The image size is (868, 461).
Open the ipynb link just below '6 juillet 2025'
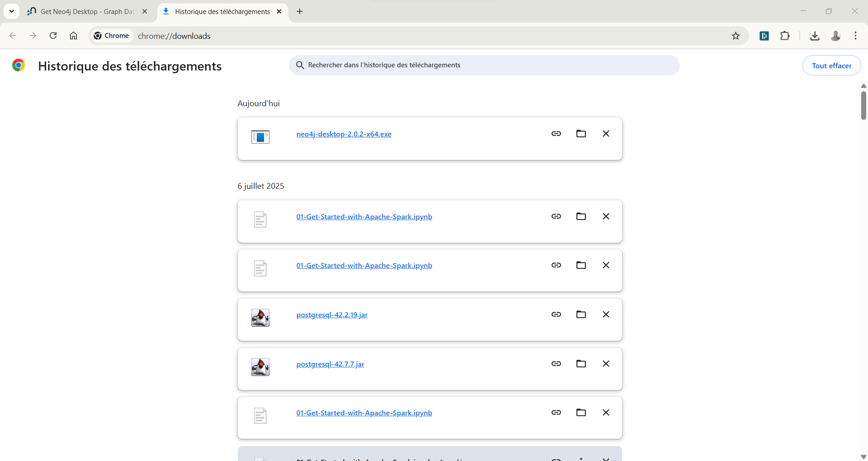coord(364,216)
